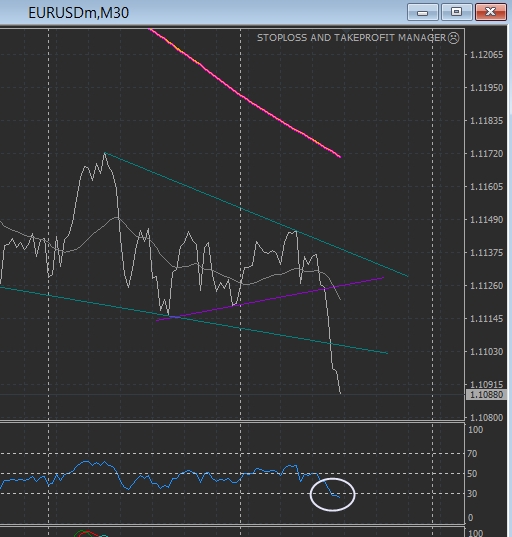512x537 pixels.
Task: Click the RSI 70 level label
Action: (x=472, y=454)
